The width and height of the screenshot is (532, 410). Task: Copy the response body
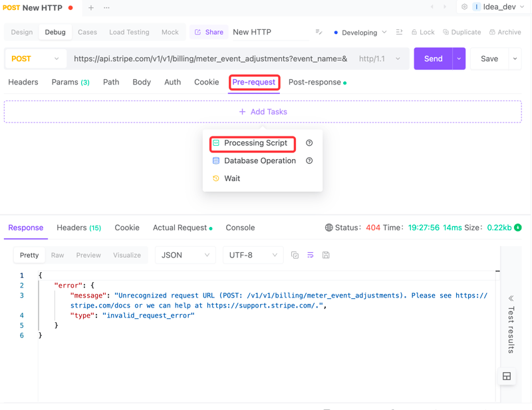pyautogui.click(x=295, y=255)
